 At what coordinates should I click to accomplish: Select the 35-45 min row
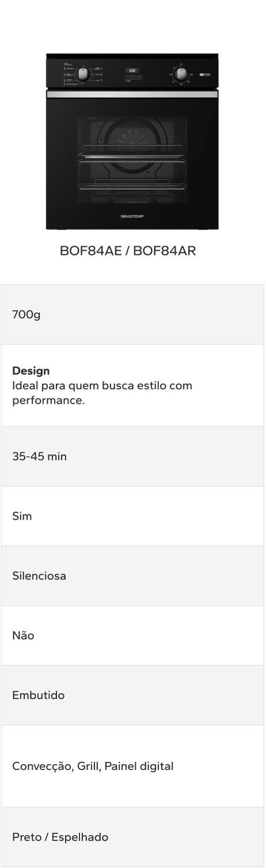[132, 457]
